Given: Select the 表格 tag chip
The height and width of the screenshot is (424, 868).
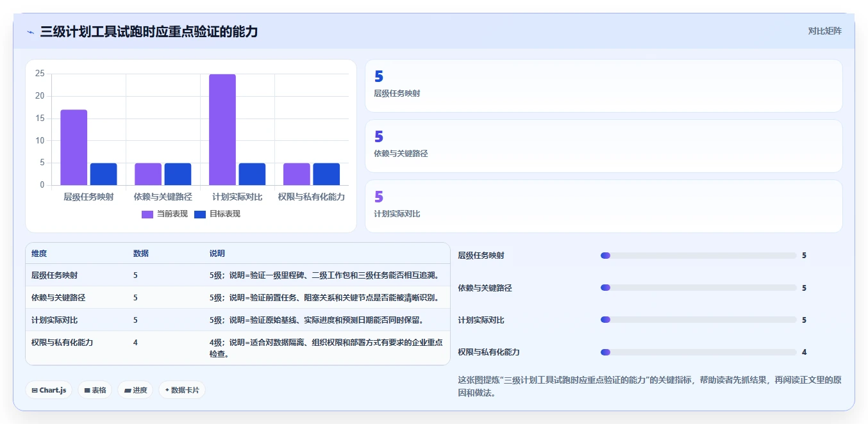Looking at the screenshot, I should click(x=95, y=390).
